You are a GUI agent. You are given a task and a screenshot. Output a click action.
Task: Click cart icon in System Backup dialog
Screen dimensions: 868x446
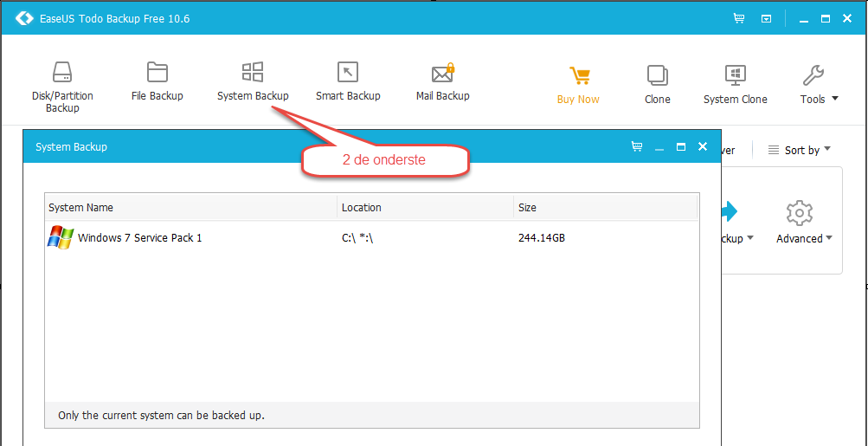tap(637, 146)
